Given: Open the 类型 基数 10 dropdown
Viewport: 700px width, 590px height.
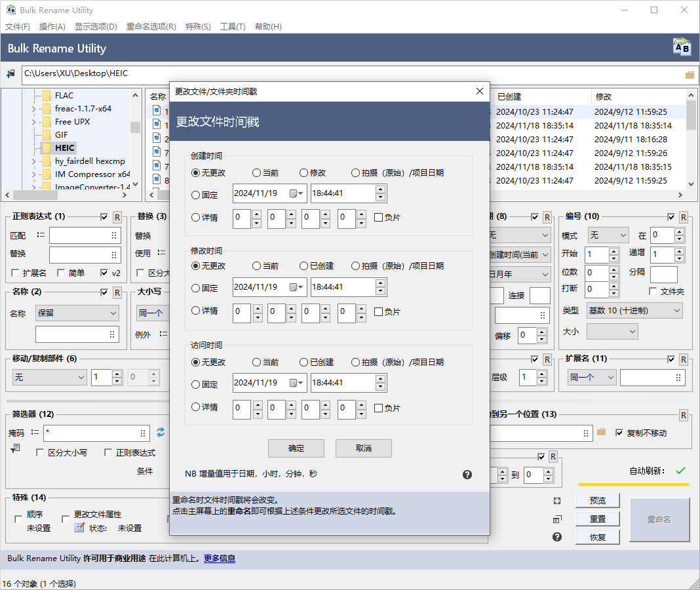Looking at the screenshot, I should [x=634, y=310].
